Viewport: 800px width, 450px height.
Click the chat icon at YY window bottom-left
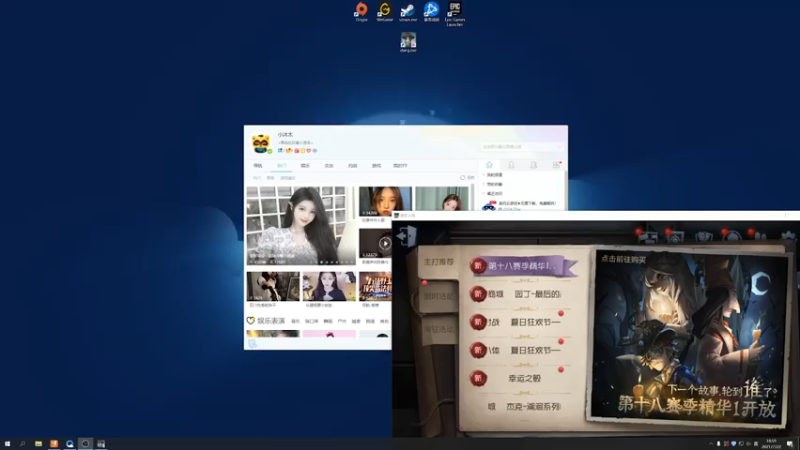252,344
